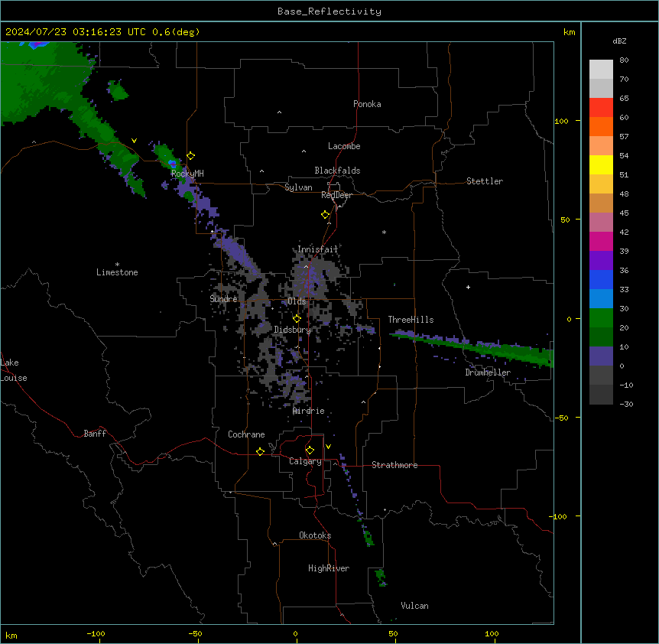This screenshot has width=659, height=644.
Task: Click the white caret marker below Innisfail
Action: point(306,266)
